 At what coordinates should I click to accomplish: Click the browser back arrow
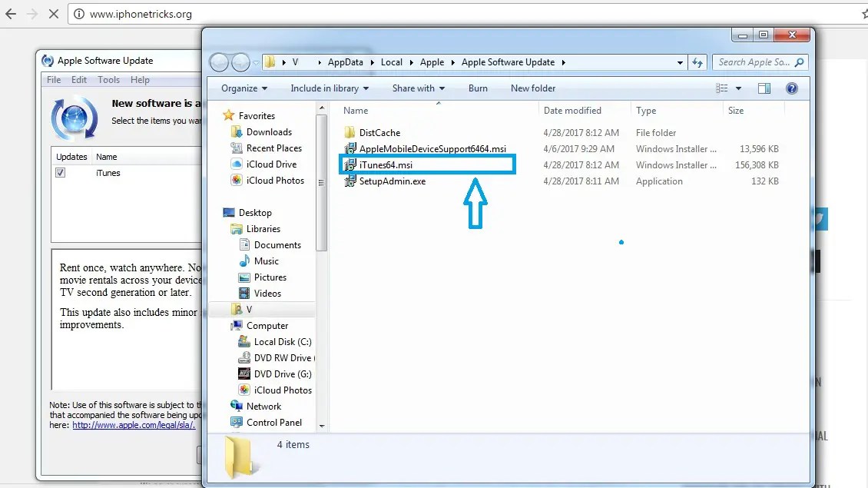[x=11, y=14]
